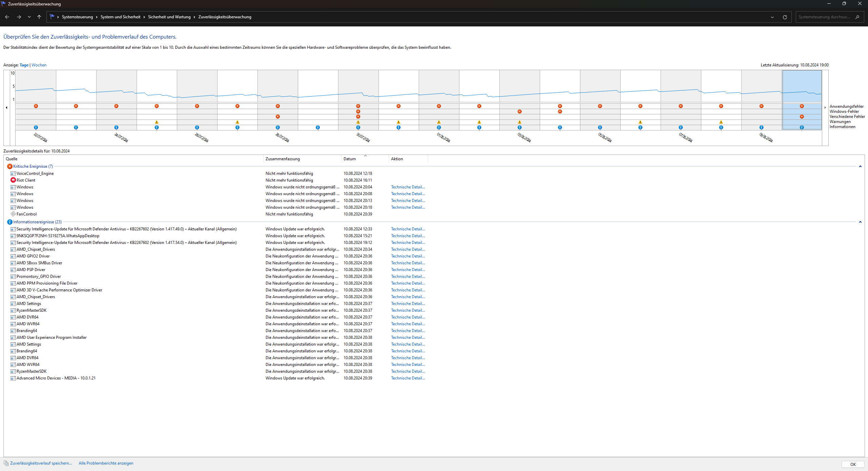
Task: Click the Riot Client red icon
Action: [13, 180]
